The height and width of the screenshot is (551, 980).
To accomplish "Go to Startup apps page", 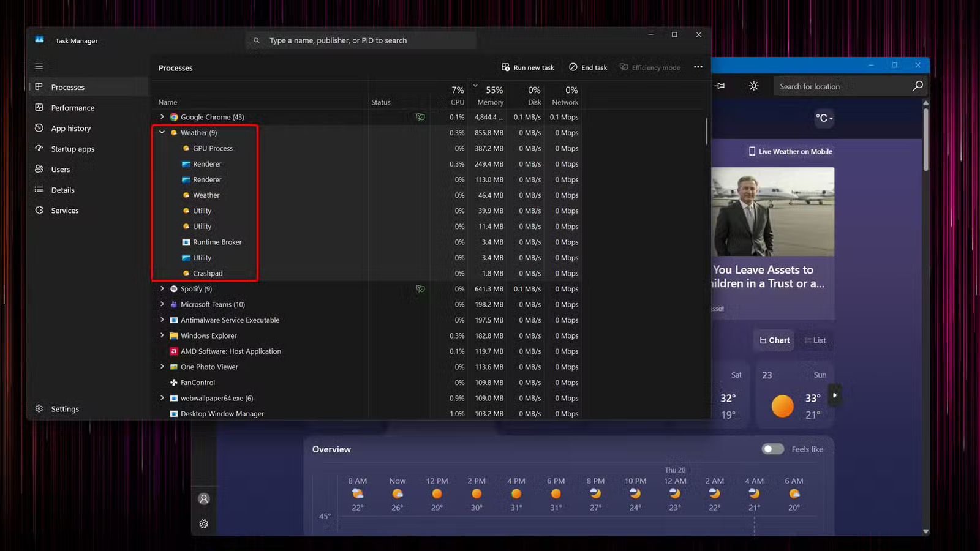I will coord(89,149).
